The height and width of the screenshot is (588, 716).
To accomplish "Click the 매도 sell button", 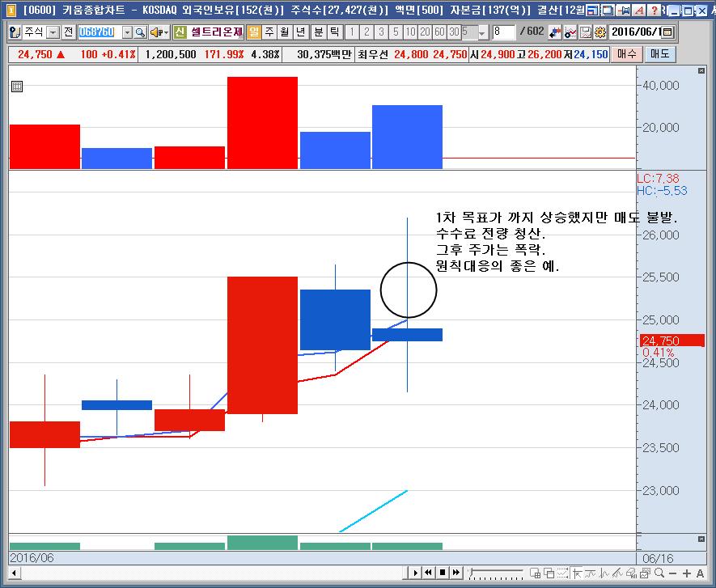I will click(x=660, y=54).
